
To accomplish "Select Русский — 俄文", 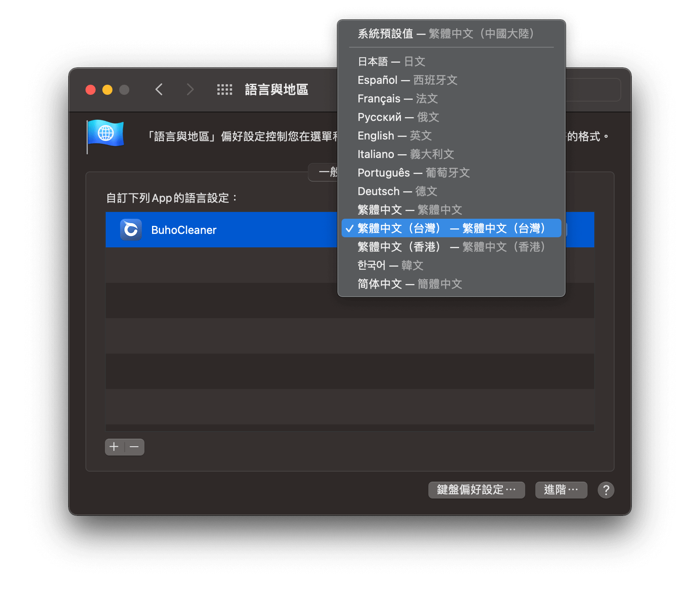I will click(452, 117).
